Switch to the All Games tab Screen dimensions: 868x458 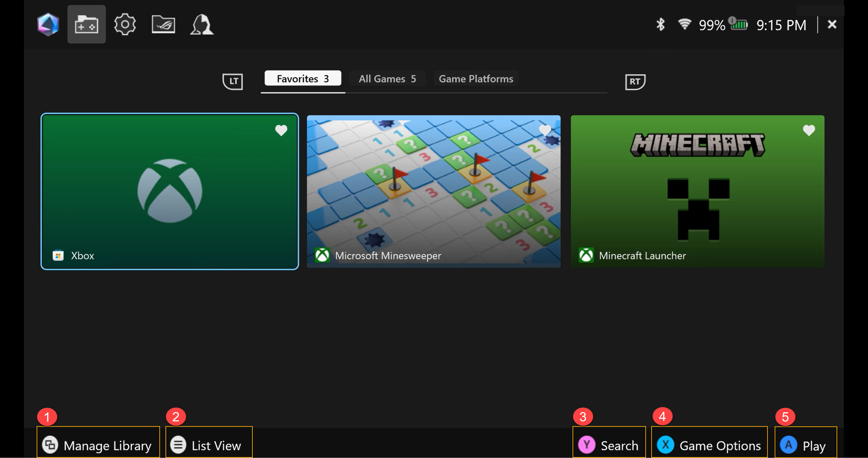click(387, 78)
